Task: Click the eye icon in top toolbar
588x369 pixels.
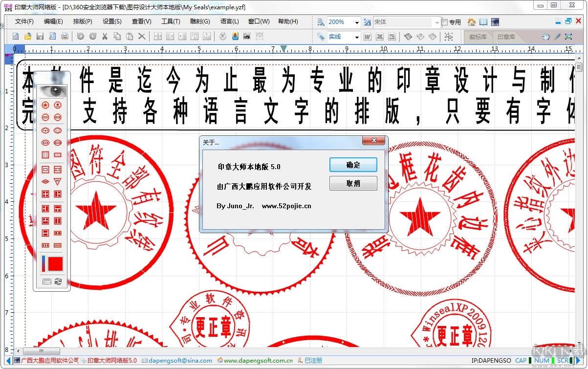Action: pyautogui.click(x=495, y=22)
